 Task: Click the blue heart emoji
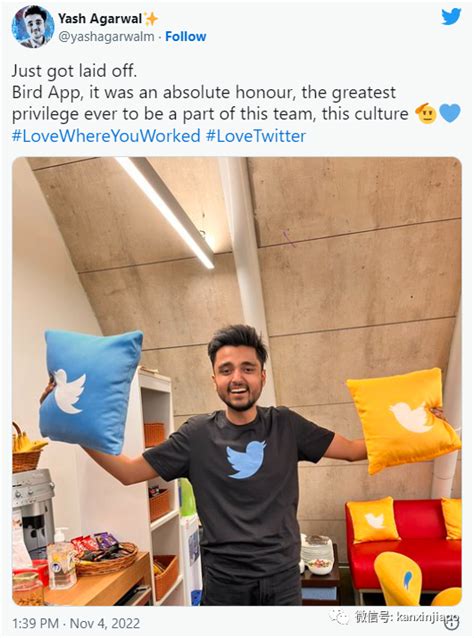450,114
